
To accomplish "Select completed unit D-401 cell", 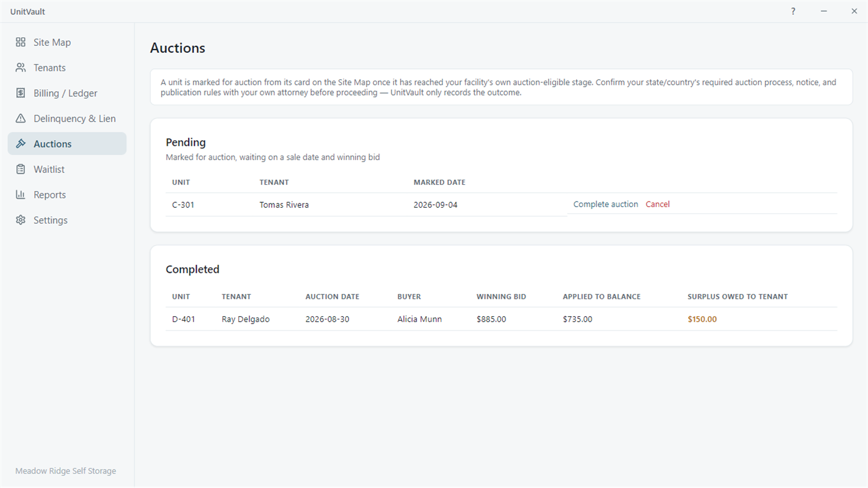I will tap(184, 319).
